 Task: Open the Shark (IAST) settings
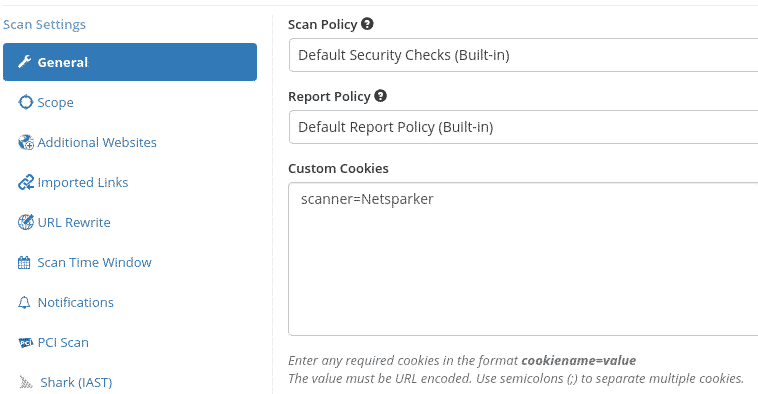pyautogui.click(x=76, y=383)
